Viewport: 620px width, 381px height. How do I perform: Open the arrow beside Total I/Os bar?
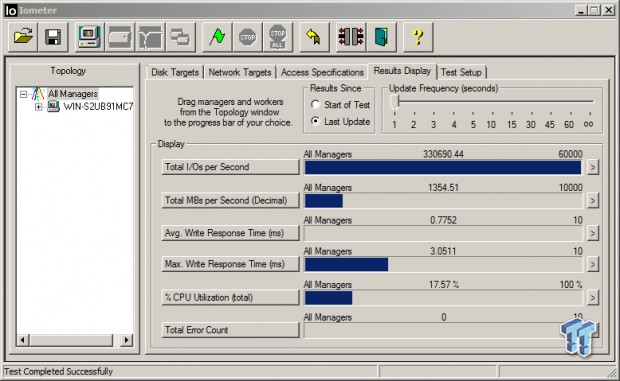tap(592, 167)
